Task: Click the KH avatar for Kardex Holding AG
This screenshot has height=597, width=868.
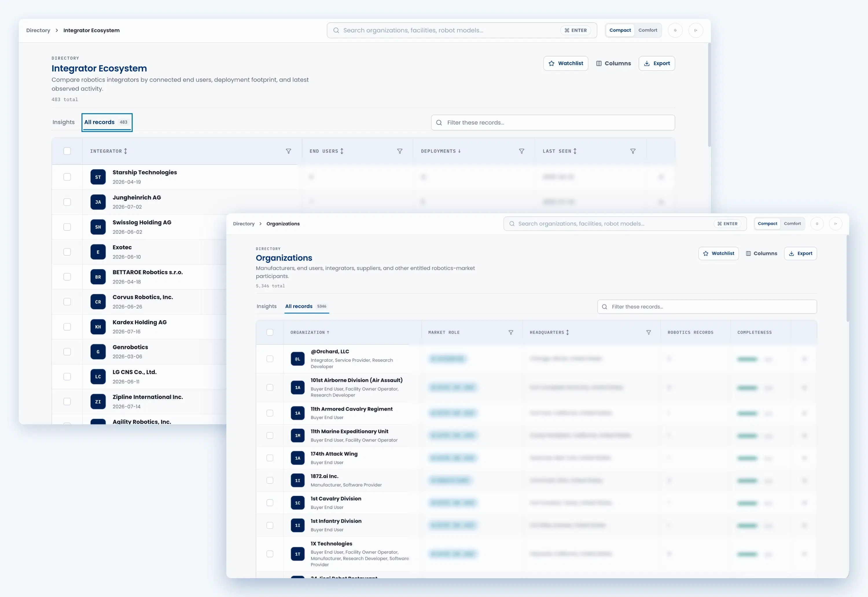Action: (98, 327)
